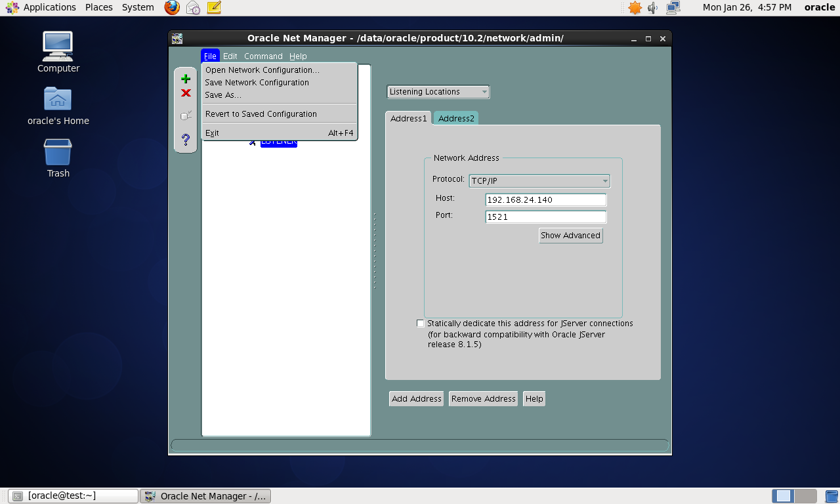Viewport: 840px width, 504px height.
Task: Click the Help button beside Remove Address
Action: coord(534,399)
